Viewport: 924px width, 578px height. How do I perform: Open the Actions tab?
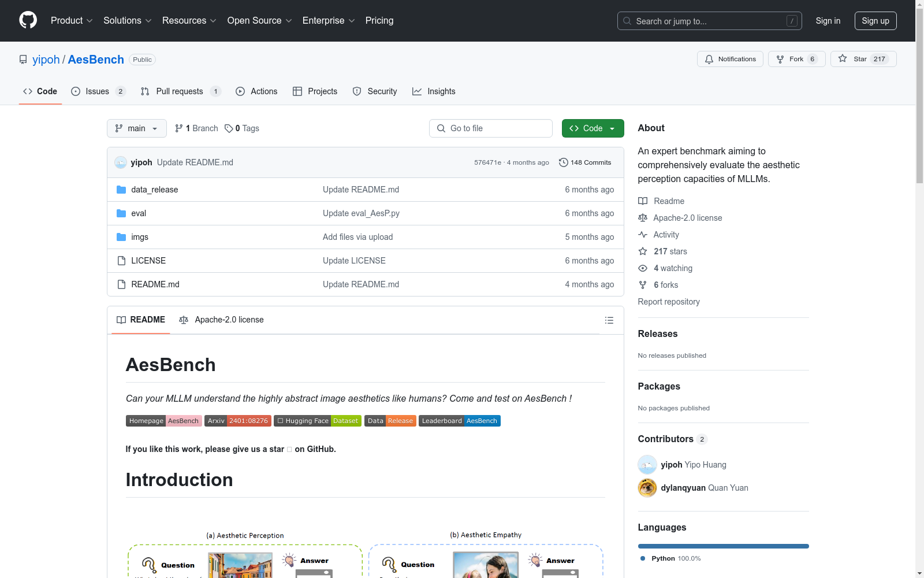tap(256, 91)
